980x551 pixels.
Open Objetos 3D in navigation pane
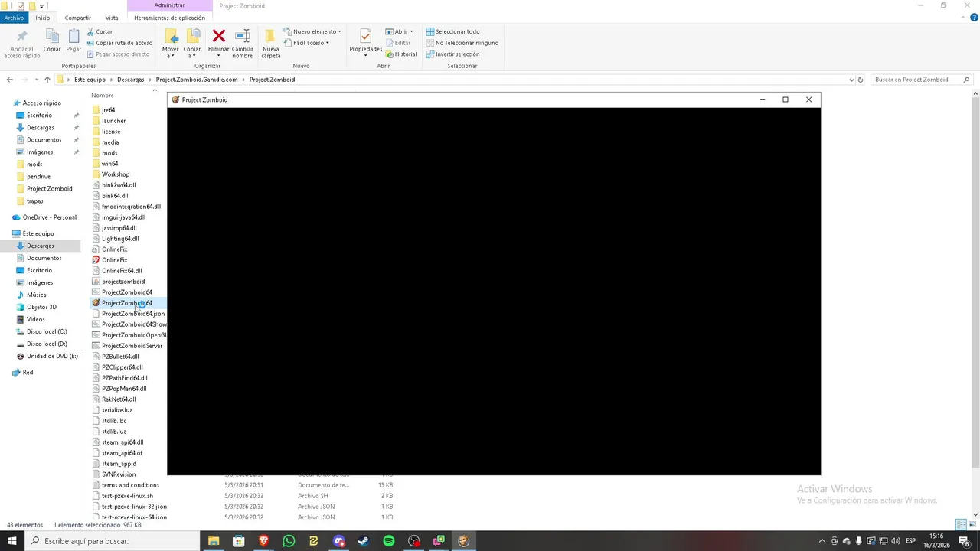(x=41, y=307)
